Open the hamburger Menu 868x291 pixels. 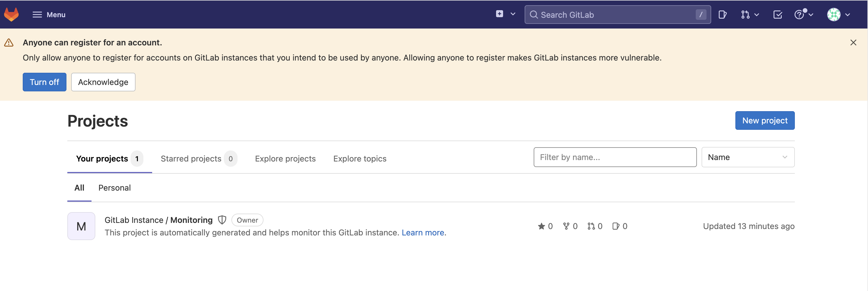pos(49,15)
